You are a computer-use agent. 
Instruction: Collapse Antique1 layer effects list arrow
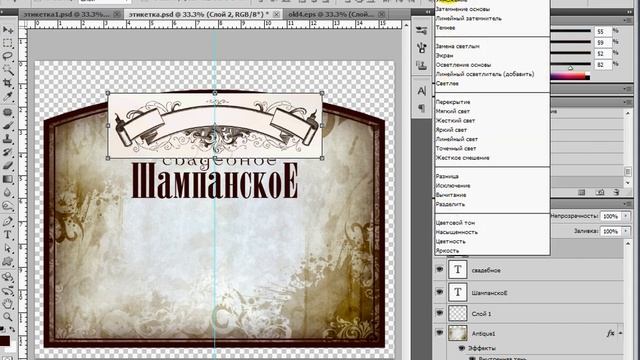(620, 333)
